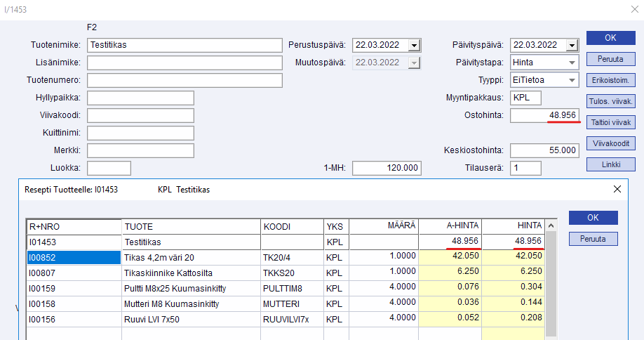Click the Tulos. viivak. button
This screenshot has width=644, height=340.
[610, 101]
